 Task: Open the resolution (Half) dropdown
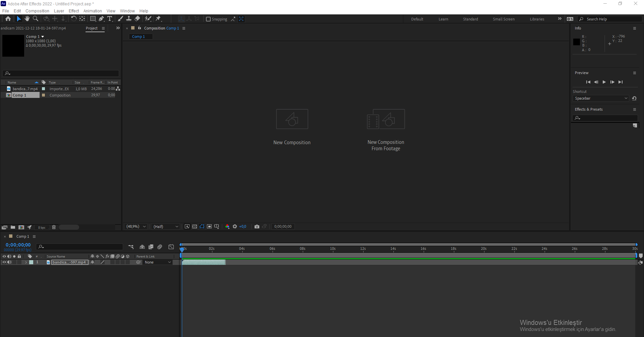166,227
